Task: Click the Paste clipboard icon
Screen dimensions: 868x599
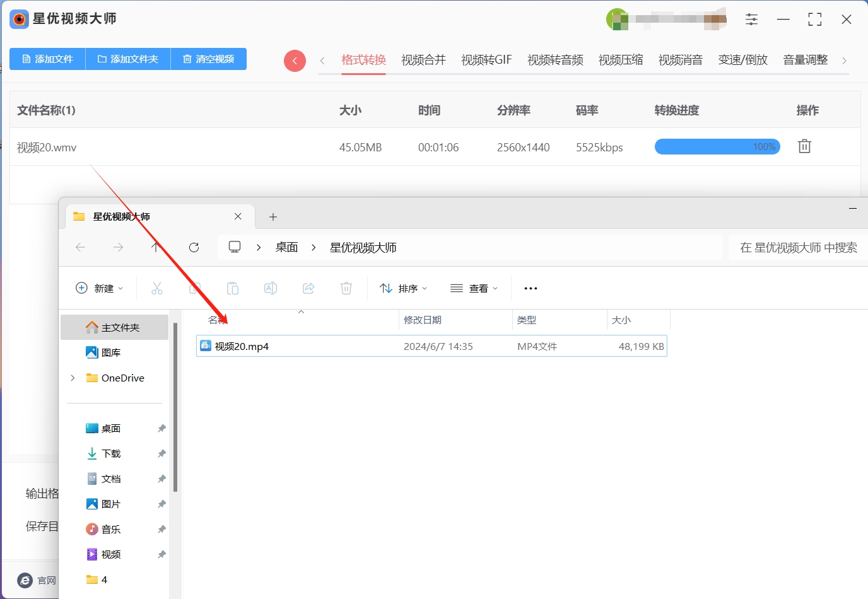Action: click(233, 288)
